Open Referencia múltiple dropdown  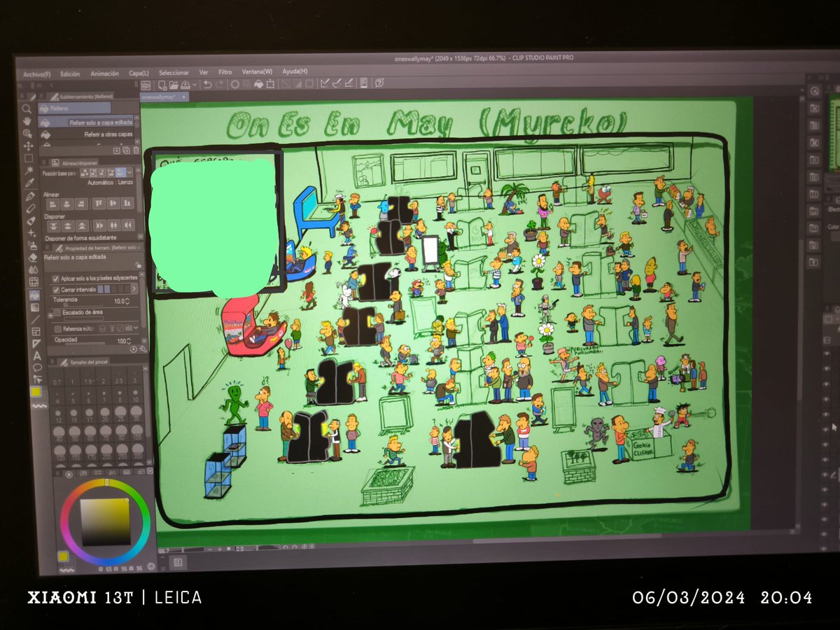coord(136,328)
